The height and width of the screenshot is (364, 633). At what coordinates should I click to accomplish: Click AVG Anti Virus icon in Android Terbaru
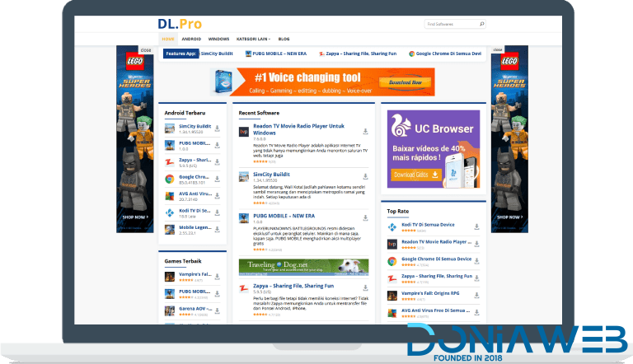(x=170, y=196)
